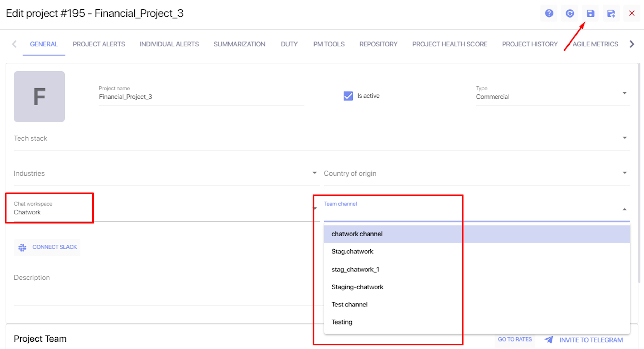Click the Slack logo icon
This screenshot has height=349, width=644.
(x=22, y=247)
